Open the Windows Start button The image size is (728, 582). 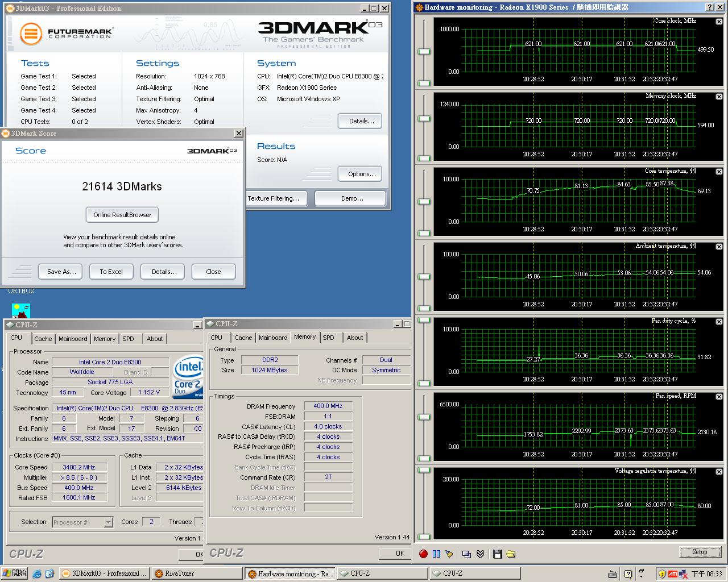pyautogui.click(x=14, y=573)
